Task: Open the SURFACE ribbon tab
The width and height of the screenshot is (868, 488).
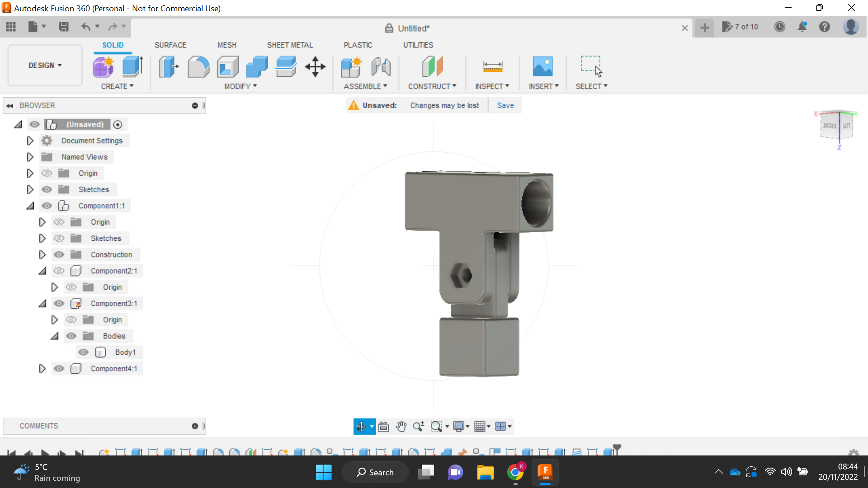Action: click(x=170, y=45)
